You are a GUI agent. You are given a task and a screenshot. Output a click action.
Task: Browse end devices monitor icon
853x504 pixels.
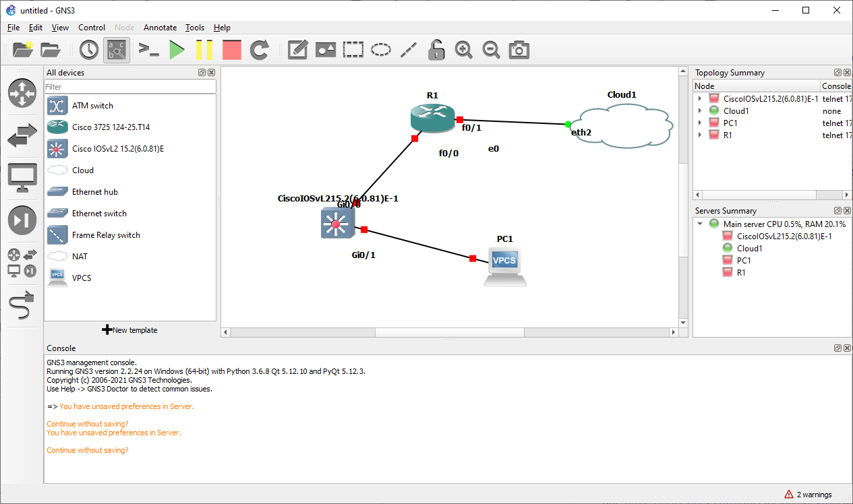tap(22, 178)
